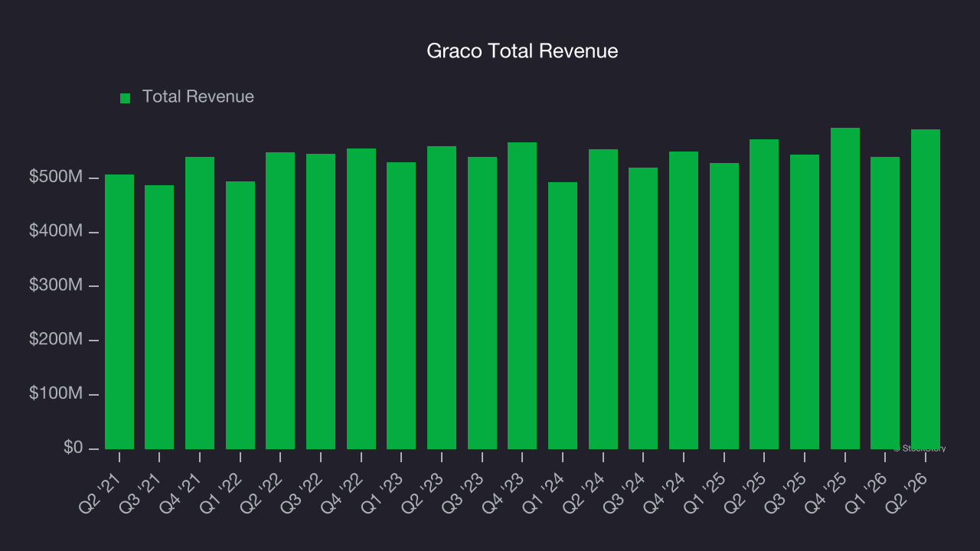Pick the "$300M" y-axis label

coord(56,285)
